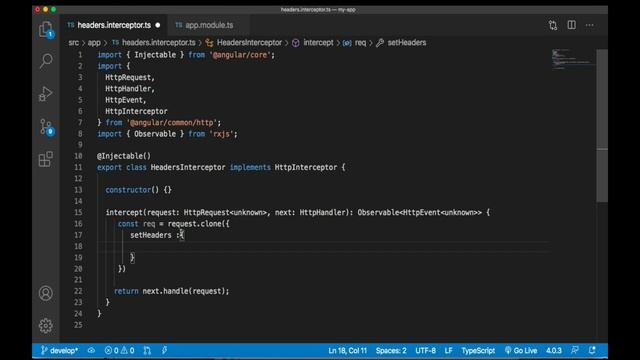Click Ln 18, Col 11 position indicator

[x=347, y=351]
